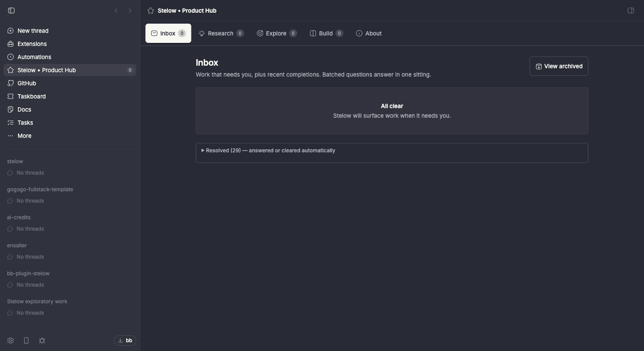Click the Docs page icon
Screen dimensions: 644x351
11,109
